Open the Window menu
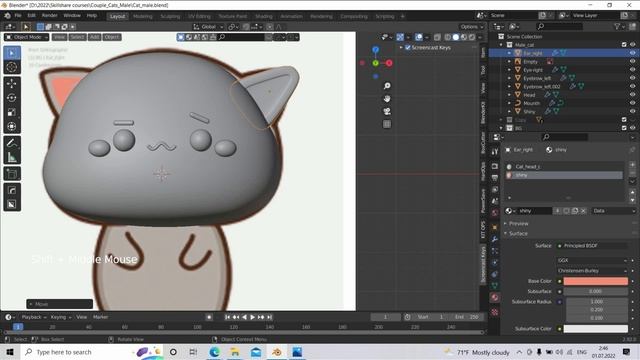 click(x=72, y=16)
